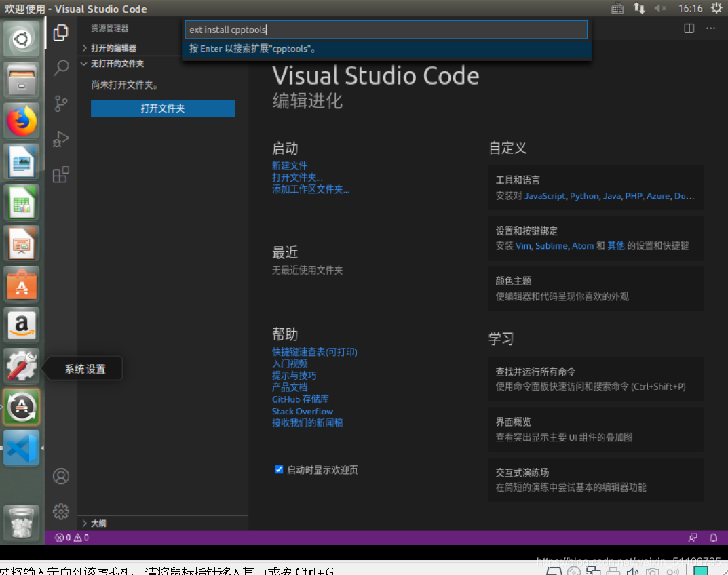Screen dimensions: 728x575
Task: Open the Run and Debug view
Action: click(x=61, y=139)
